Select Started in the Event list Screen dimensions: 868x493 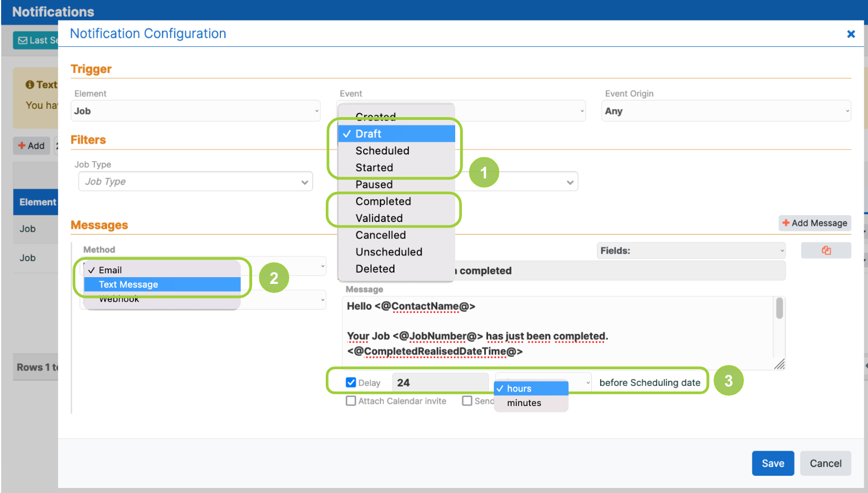397,167
